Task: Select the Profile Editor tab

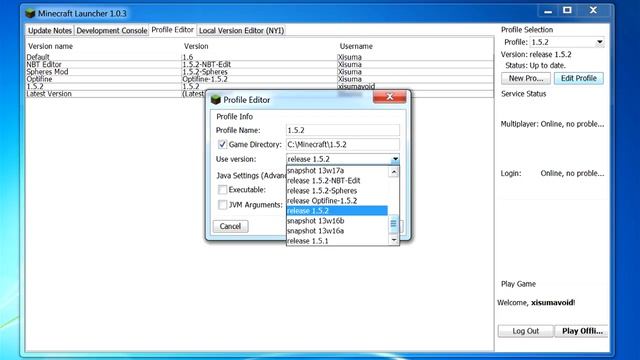Action: tap(173, 30)
